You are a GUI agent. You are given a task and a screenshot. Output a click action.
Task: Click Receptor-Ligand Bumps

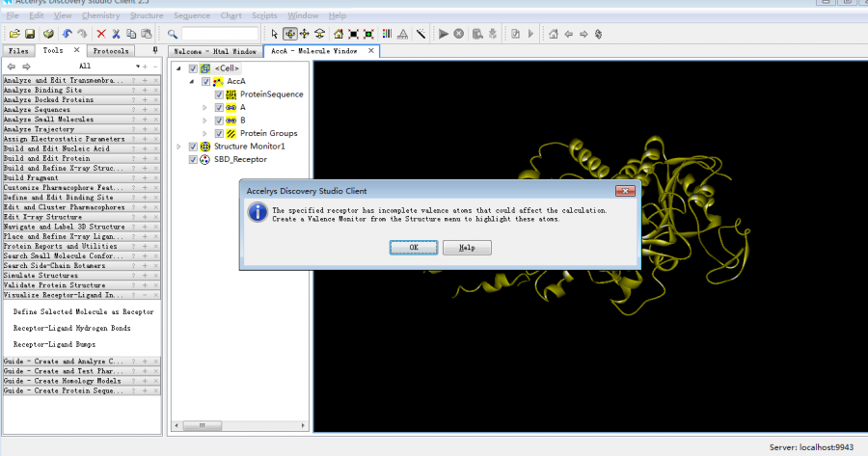54,344
